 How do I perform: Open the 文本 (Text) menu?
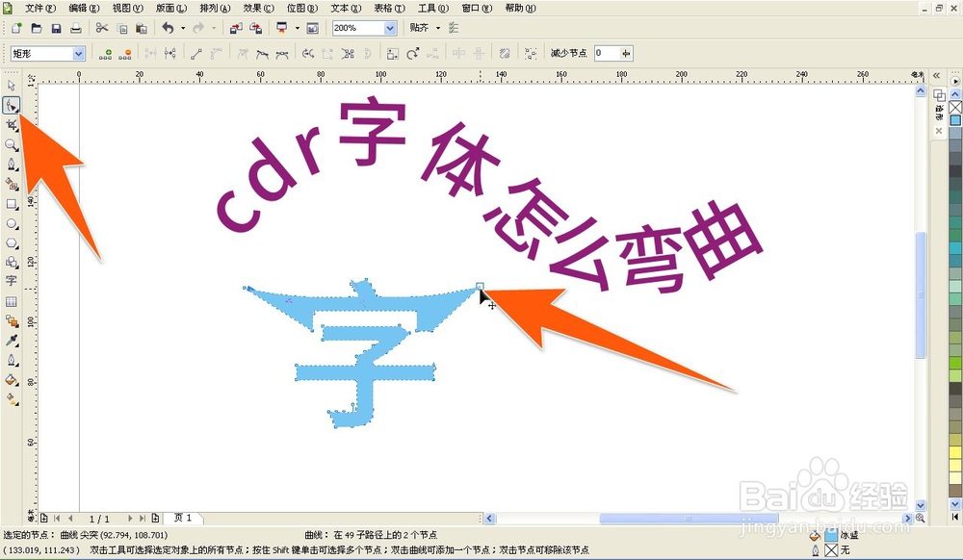(x=345, y=8)
